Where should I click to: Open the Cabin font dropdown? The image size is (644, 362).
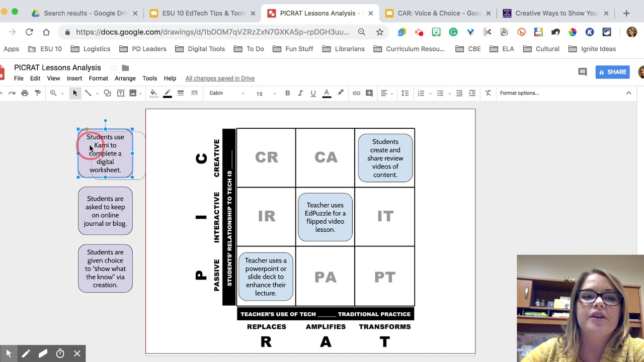pyautogui.click(x=227, y=93)
